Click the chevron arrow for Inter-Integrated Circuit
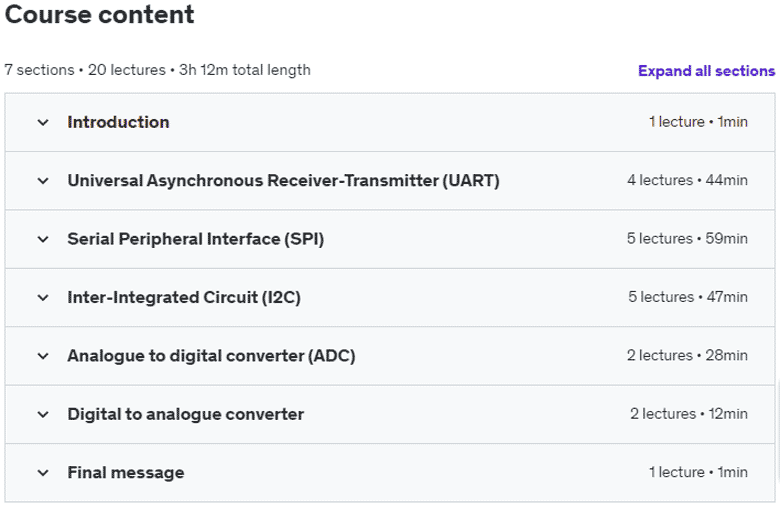780x508 pixels. tap(43, 298)
